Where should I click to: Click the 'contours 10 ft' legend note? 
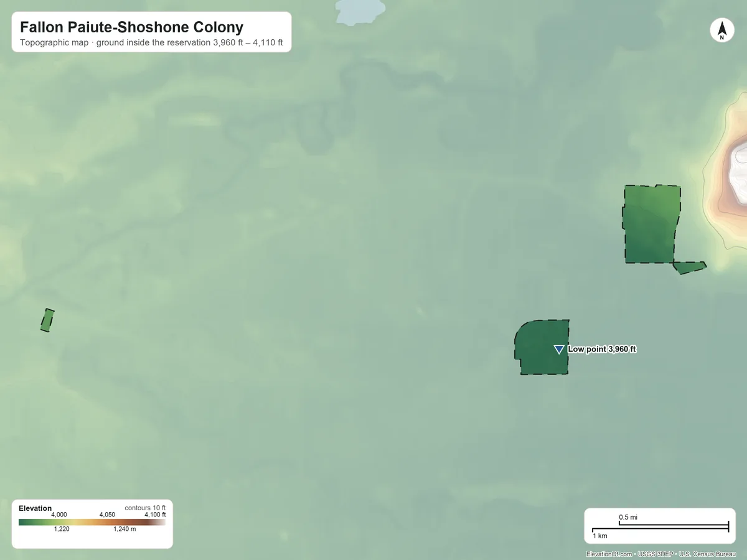[145, 508]
